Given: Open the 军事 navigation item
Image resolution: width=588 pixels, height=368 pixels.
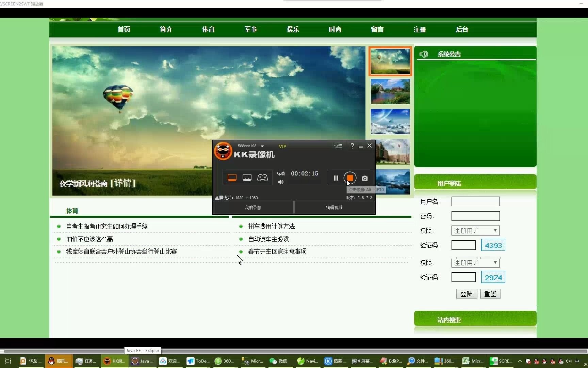Looking at the screenshot, I should [x=250, y=30].
